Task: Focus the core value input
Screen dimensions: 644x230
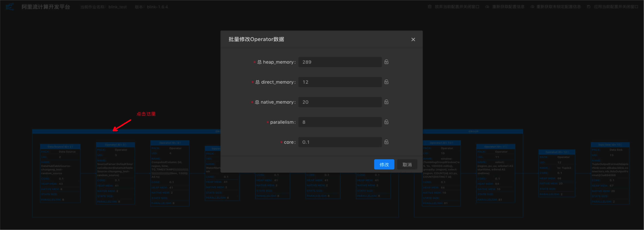Action: [340, 142]
